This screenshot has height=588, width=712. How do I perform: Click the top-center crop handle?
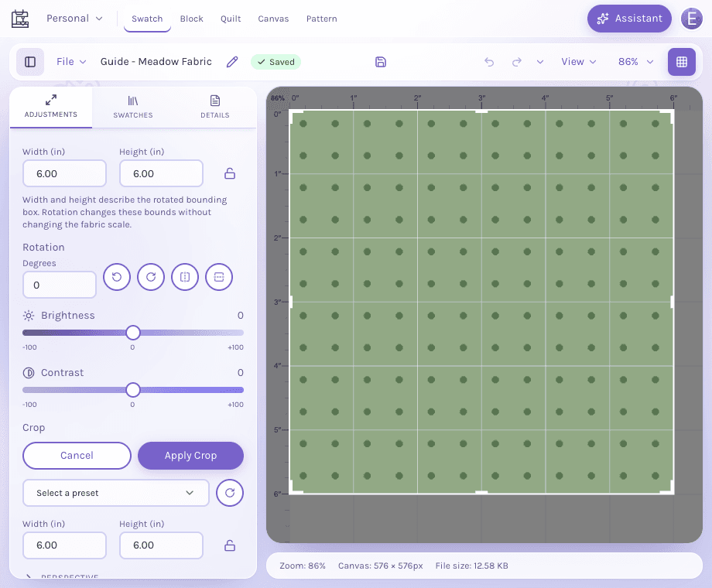481,111
